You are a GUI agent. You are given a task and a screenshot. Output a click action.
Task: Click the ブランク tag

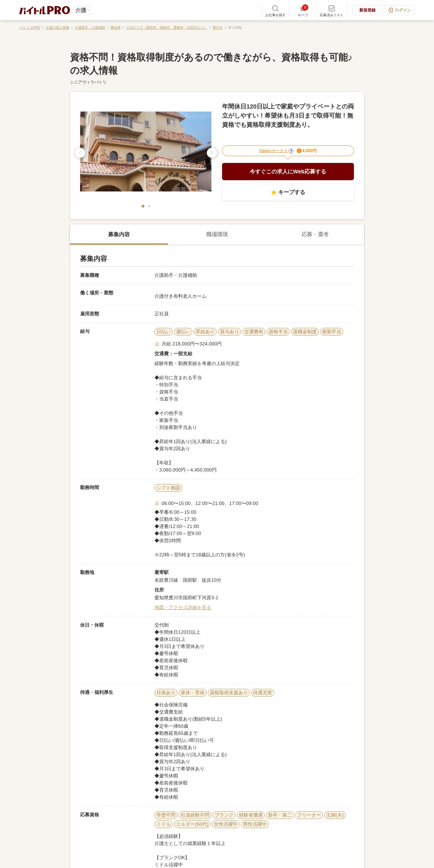(224, 815)
